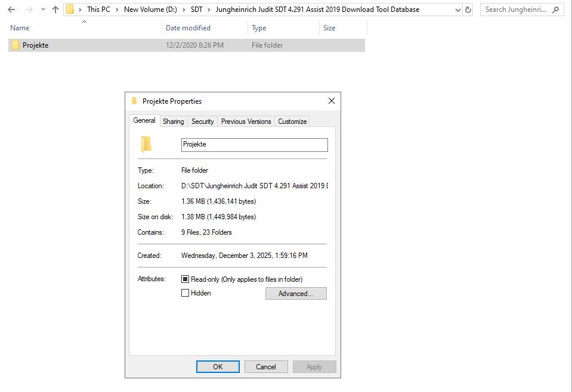The width and height of the screenshot is (572, 392).
Task: Click Contains value 9 Files, 23 Folders
Action: point(206,232)
